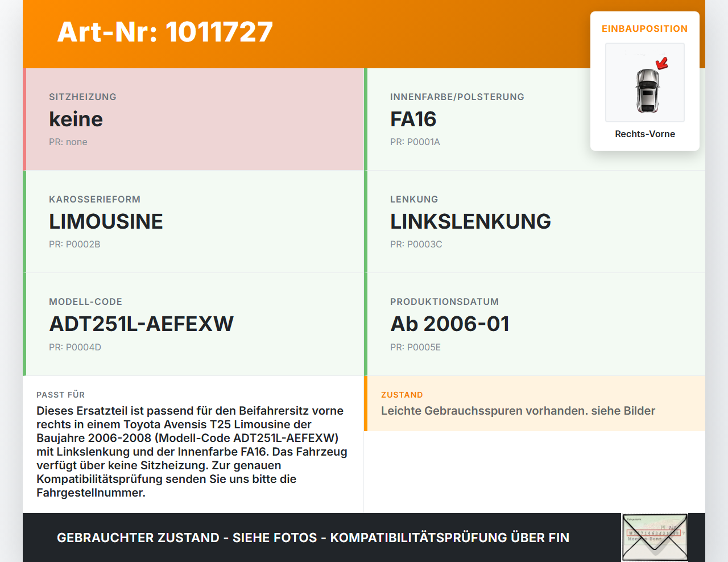Click the PRODUKTIONSDATUM card
This screenshot has height=562, width=728.
click(535, 324)
